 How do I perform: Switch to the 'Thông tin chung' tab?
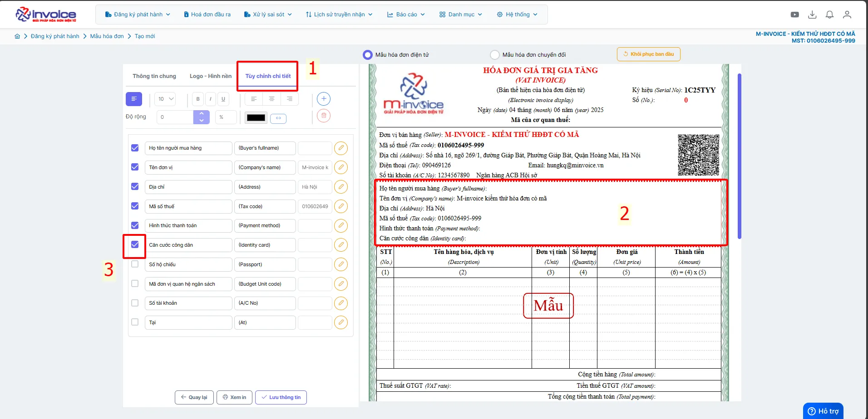click(x=154, y=76)
